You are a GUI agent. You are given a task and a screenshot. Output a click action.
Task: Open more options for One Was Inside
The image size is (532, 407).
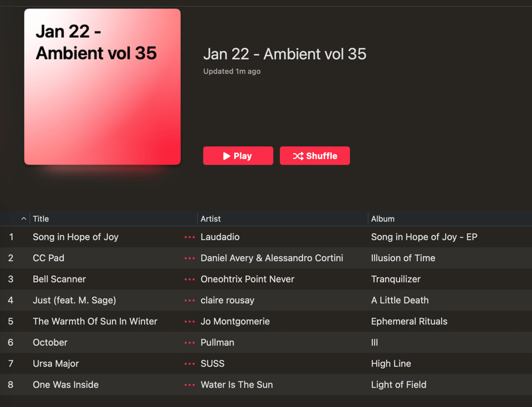click(190, 384)
